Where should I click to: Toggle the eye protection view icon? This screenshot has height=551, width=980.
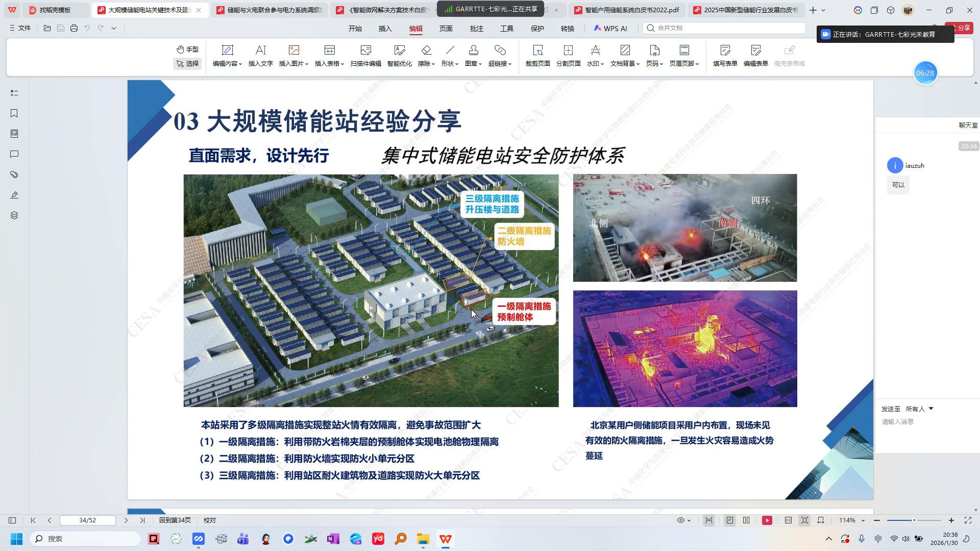coord(681,520)
